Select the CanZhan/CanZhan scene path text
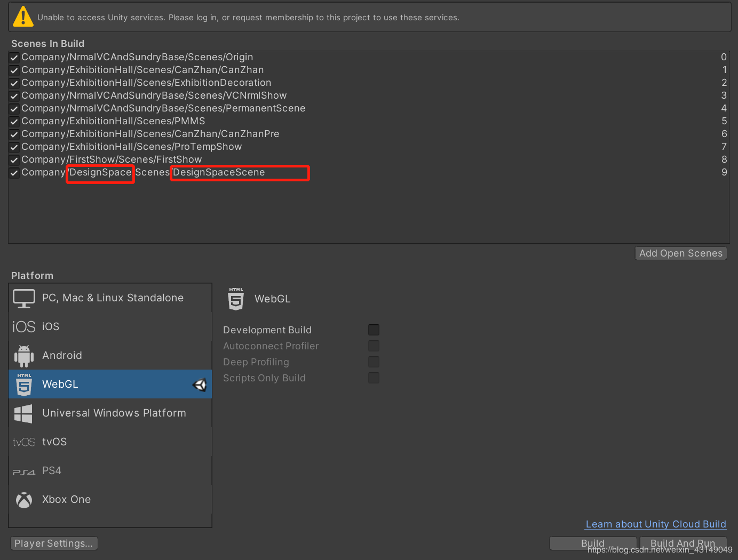 pyautogui.click(x=142, y=70)
